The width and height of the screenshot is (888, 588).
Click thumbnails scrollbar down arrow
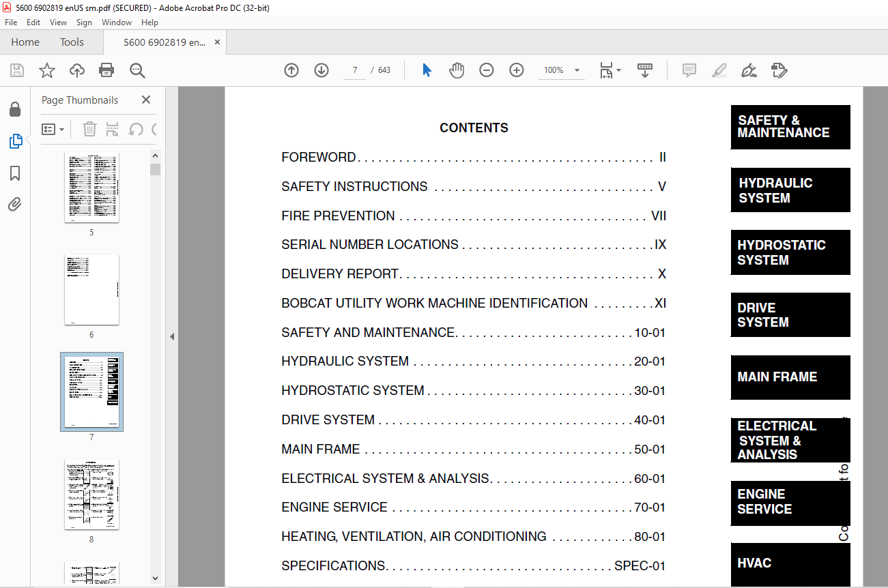click(x=156, y=578)
